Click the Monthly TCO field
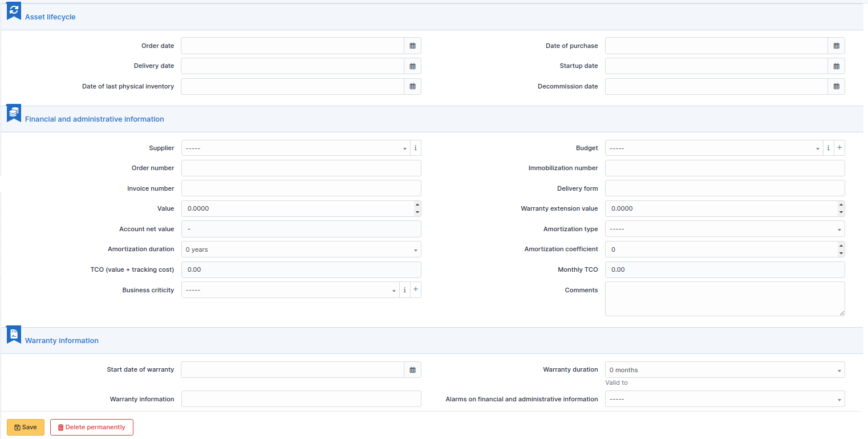This screenshot has height=439, width=868. click(725, 269)
